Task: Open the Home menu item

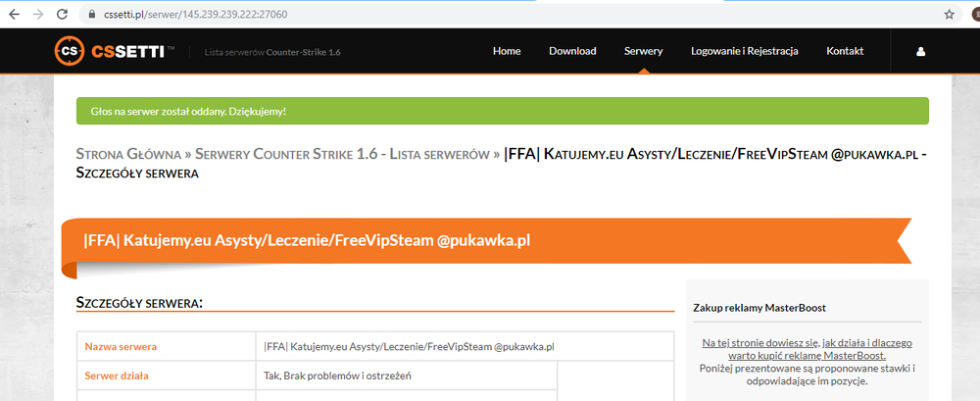Action: coord(507,51)
